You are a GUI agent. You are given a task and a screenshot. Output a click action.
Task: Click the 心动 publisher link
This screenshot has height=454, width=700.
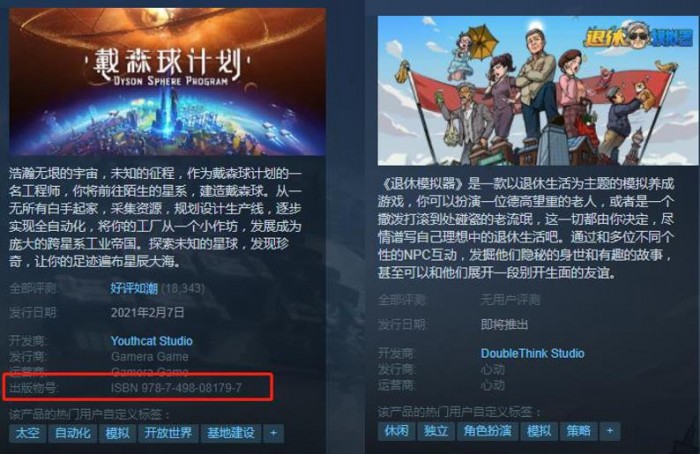point(492,369)
